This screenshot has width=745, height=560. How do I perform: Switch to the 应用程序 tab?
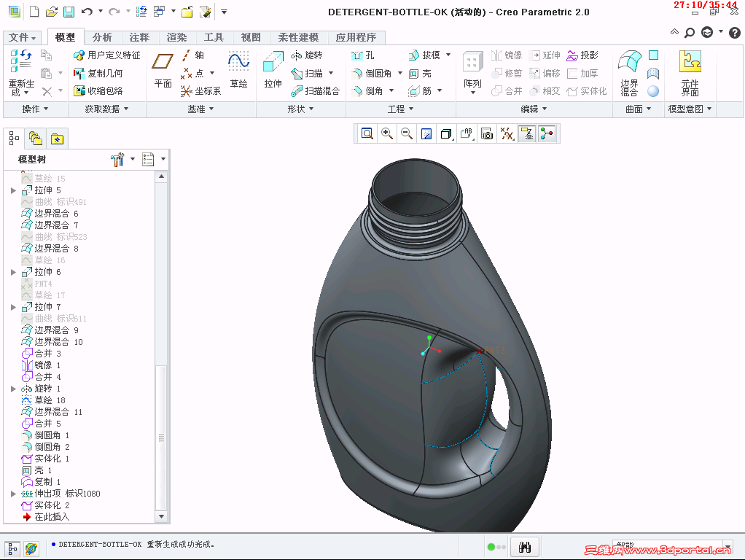pos(356,37)
